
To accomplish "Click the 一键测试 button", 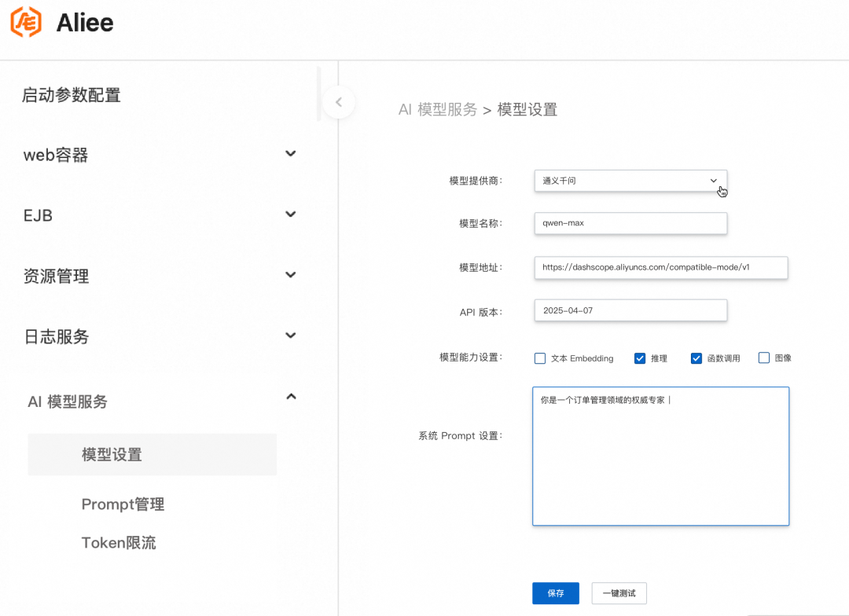I will tap(619, 593).
